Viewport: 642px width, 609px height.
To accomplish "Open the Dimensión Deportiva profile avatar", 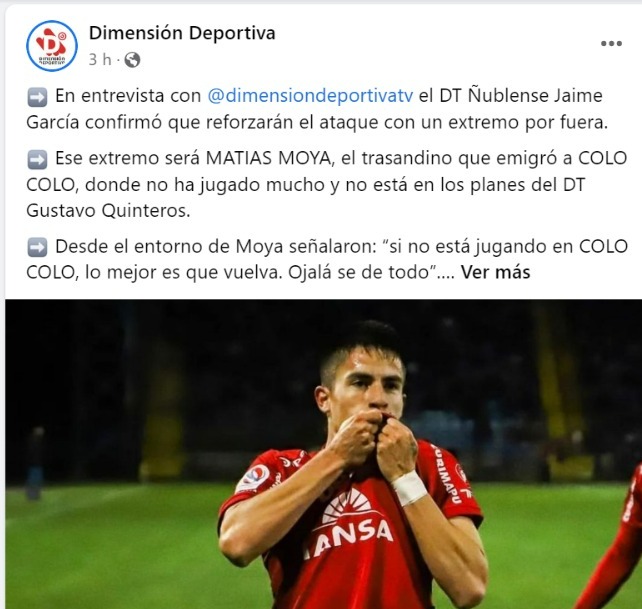I will pyautogui.click(x=52, y=46).
